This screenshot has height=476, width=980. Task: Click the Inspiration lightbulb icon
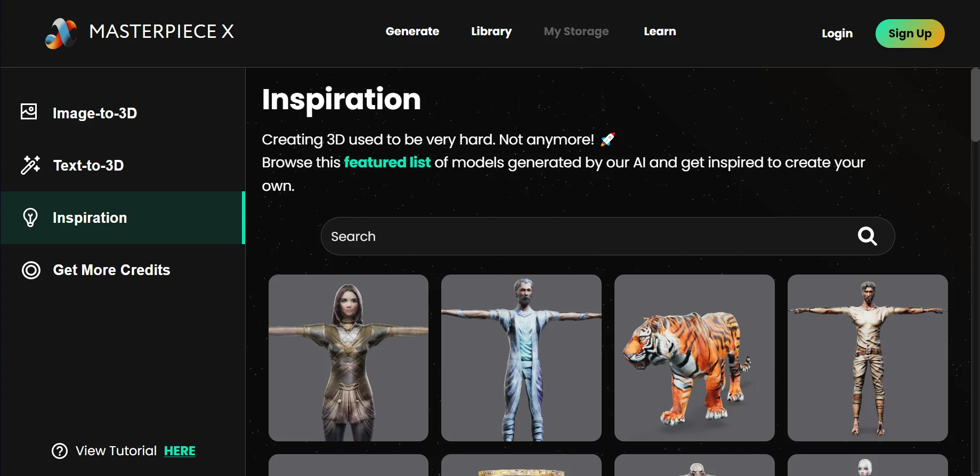point(30,217)
